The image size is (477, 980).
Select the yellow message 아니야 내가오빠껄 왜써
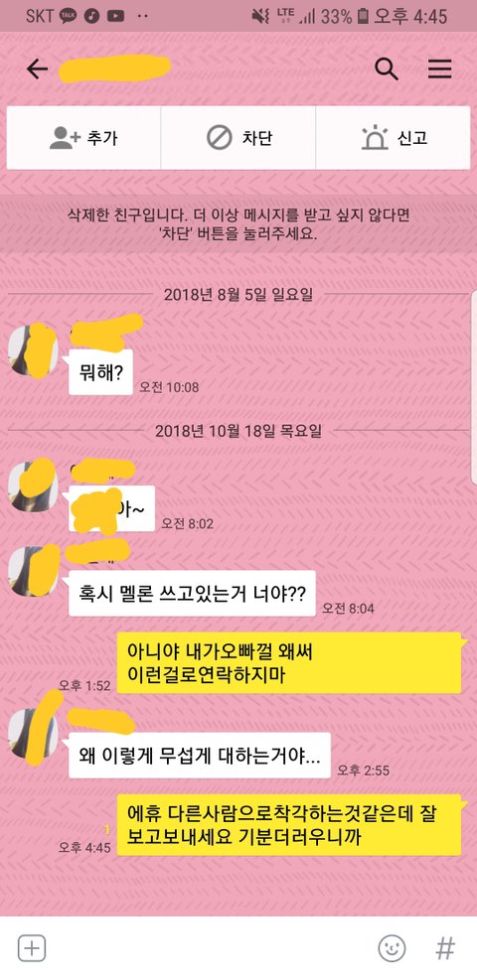point(289,662)
